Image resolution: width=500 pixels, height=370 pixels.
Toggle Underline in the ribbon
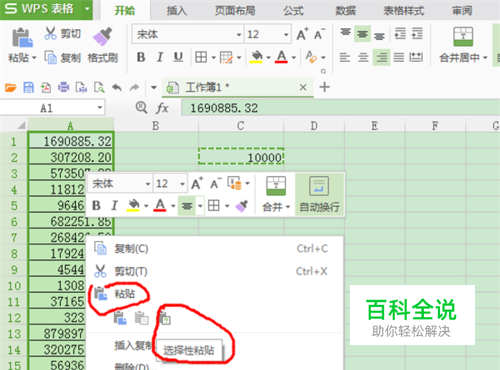tap(178, 57)
